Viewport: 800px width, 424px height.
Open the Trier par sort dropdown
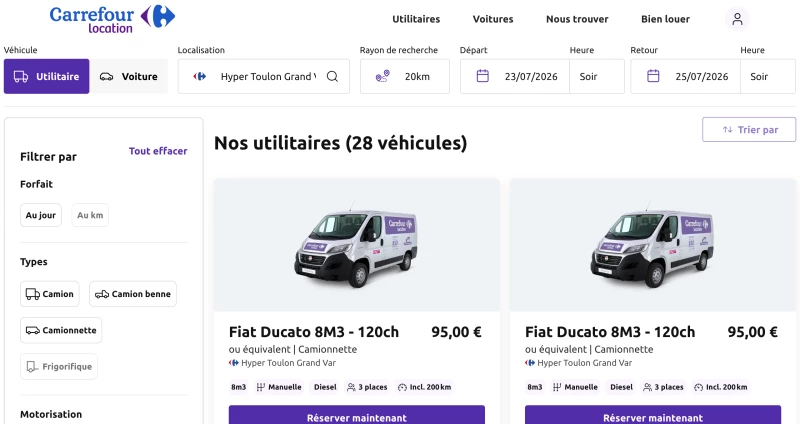(749, 130)
